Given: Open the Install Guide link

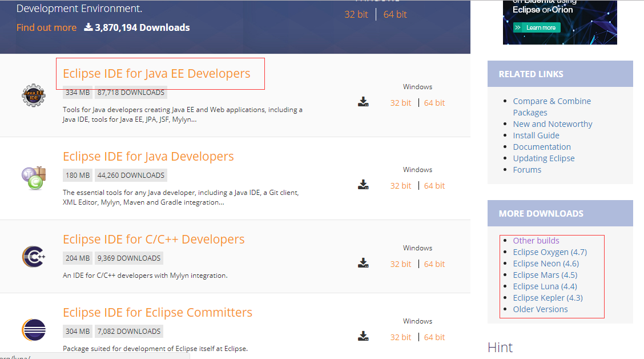Looking at the screenshot, I should click(536, 135).
